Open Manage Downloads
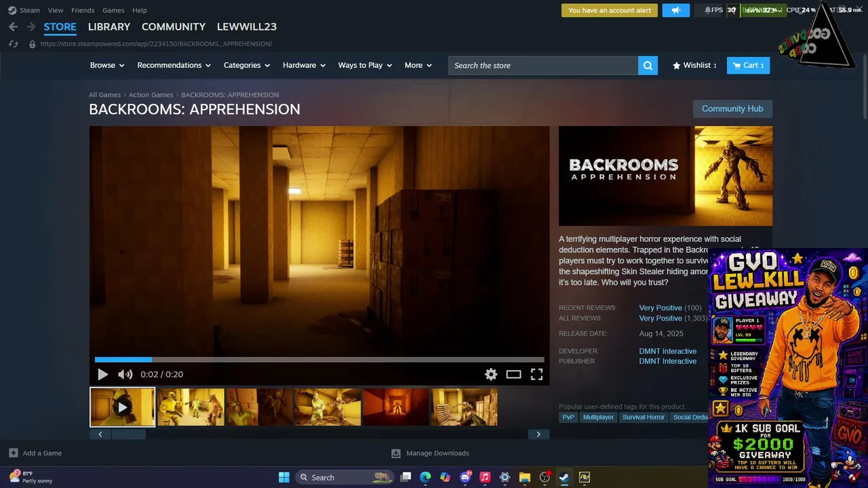 coord(430,453)
